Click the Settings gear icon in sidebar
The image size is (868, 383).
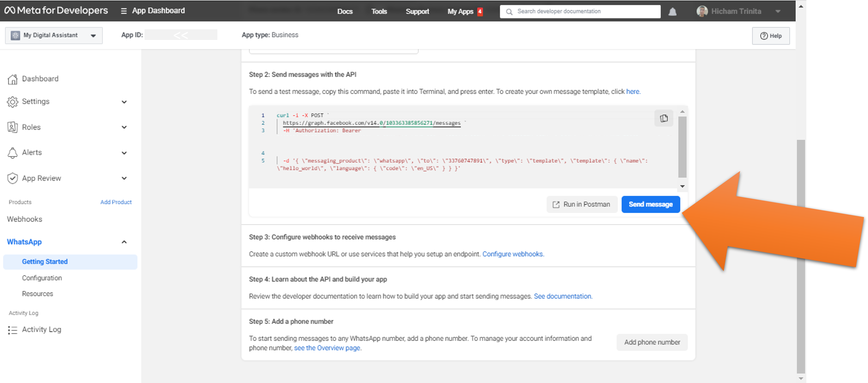tap(12, 102)
